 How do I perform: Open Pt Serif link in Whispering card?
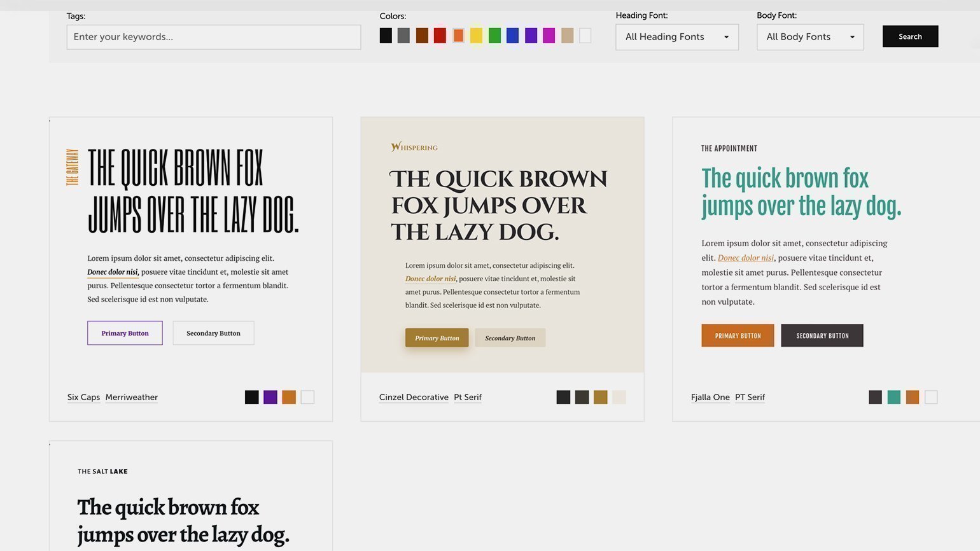(x=468, y=397)
